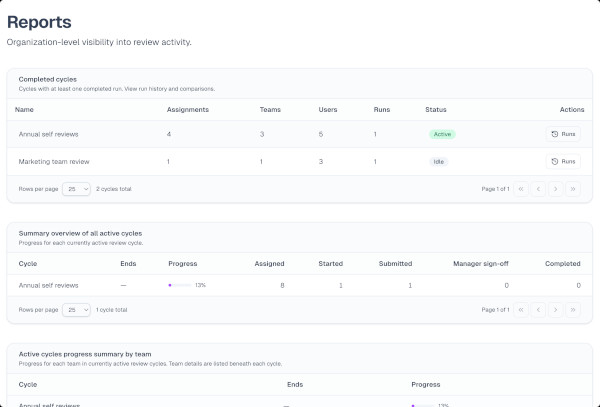Viewport: 600px width, 407px height.
Task: Click the Ends header in Summary overview
Action: pos(128,264)
